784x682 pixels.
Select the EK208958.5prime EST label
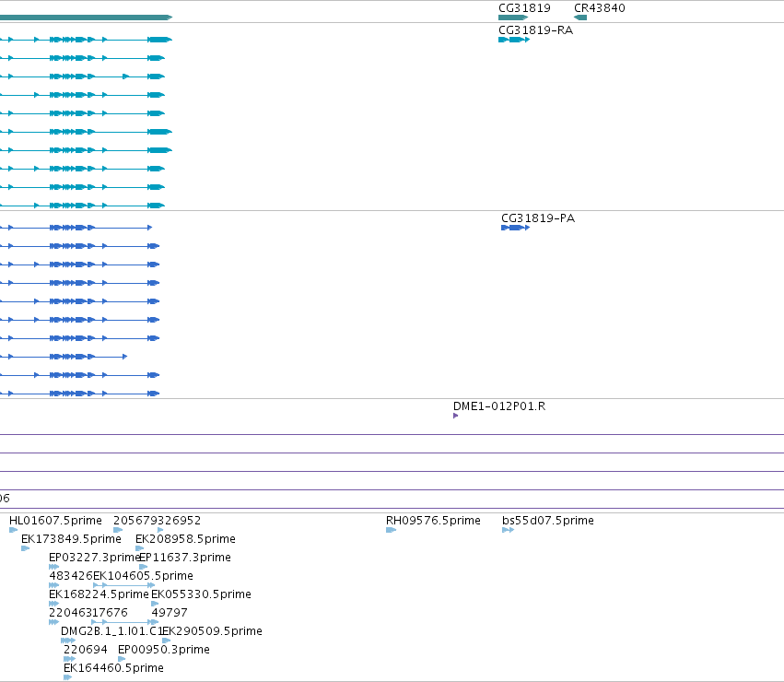[185, 539]
